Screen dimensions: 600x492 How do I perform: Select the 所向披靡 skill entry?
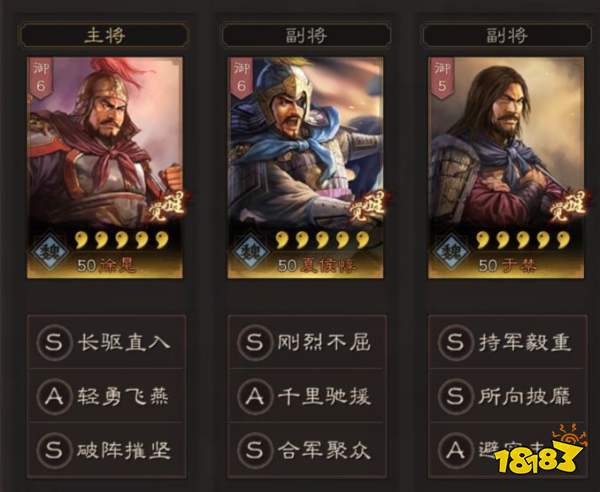(507, 396)
